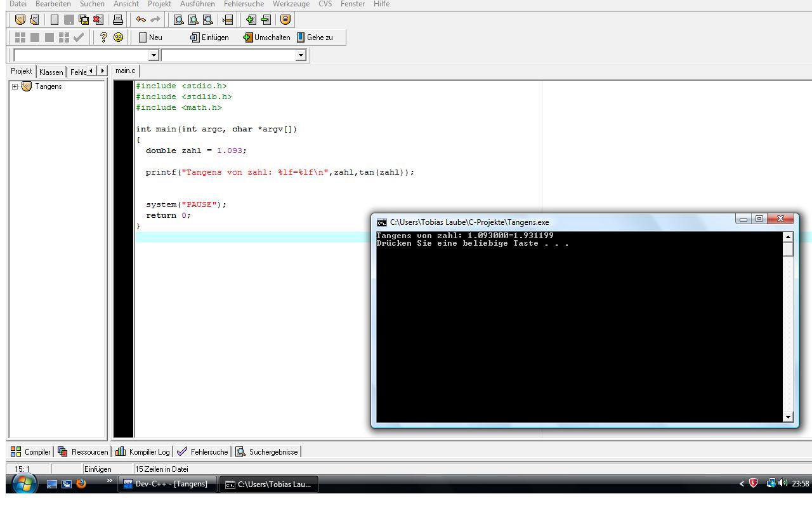The image size is (812, 508).
Task: Click the About smiley face icon
Action: tap(118, 37)
